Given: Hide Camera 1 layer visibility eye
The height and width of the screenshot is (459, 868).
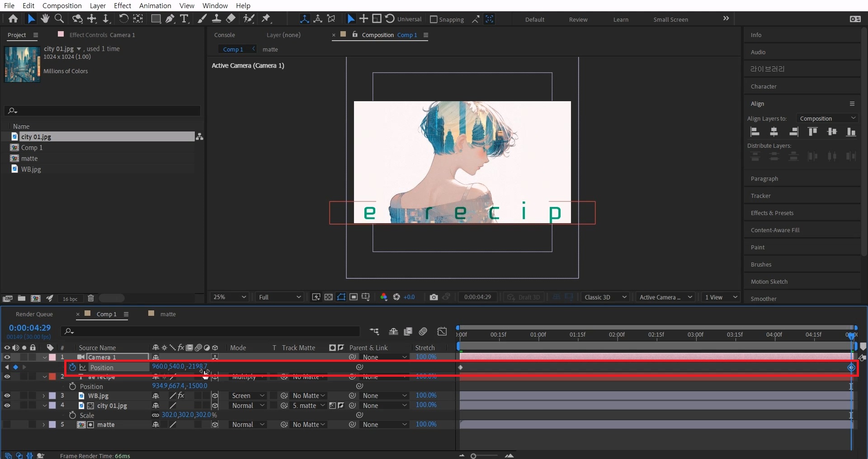Looking at the screenshot, I should (x=7, y=357).
